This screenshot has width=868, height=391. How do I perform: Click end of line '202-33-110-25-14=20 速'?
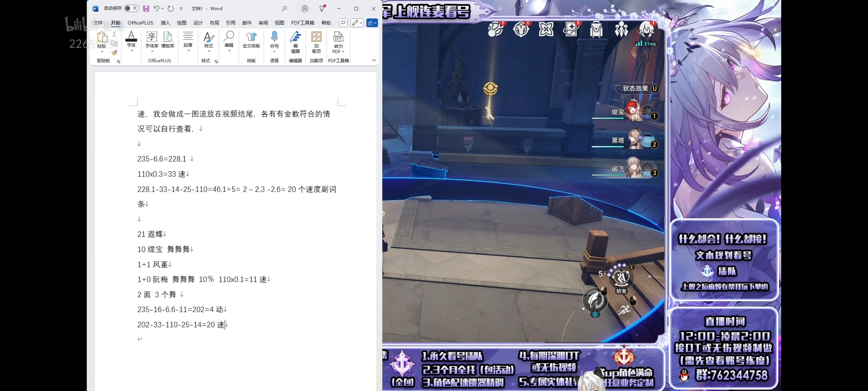[225, 325]
